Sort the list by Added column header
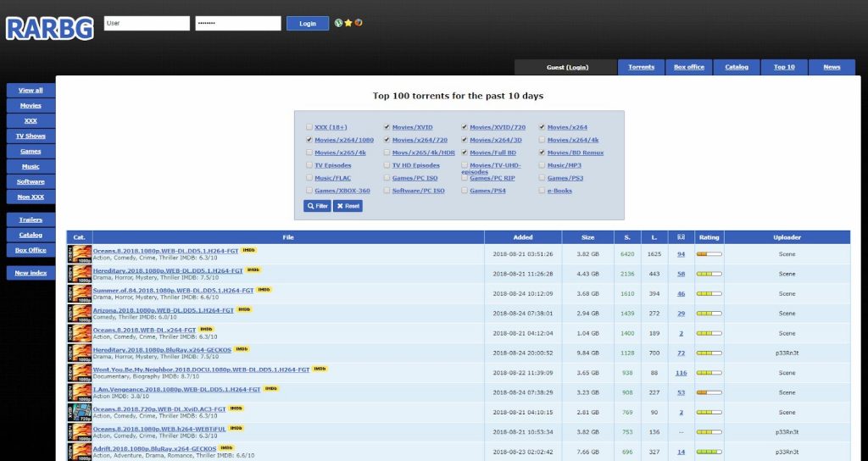Screen dimensions: 868x461 pos(523,237)
